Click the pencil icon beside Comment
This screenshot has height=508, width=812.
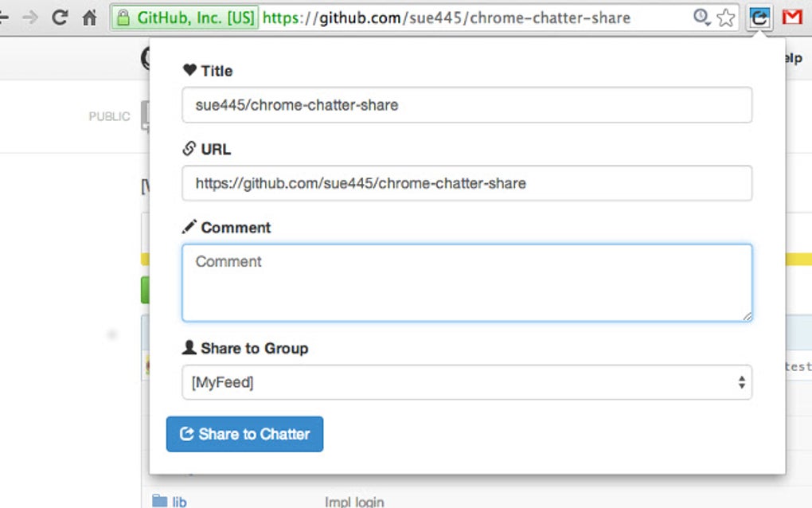coord(189,227)
